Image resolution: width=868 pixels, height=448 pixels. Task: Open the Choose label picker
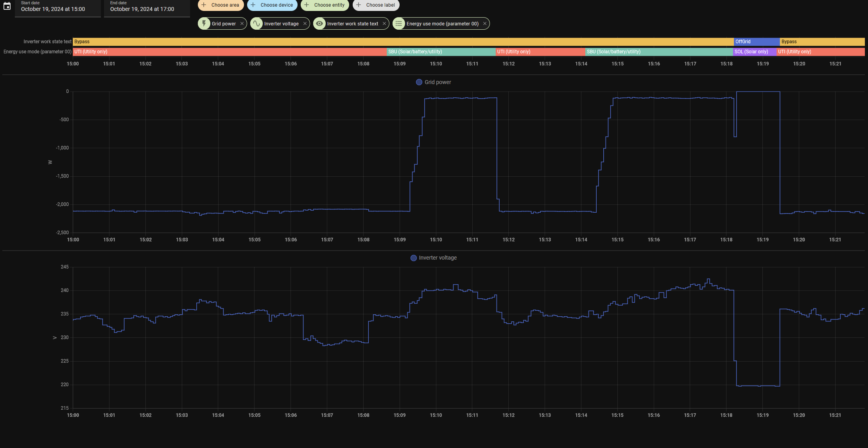pos(376,5)
